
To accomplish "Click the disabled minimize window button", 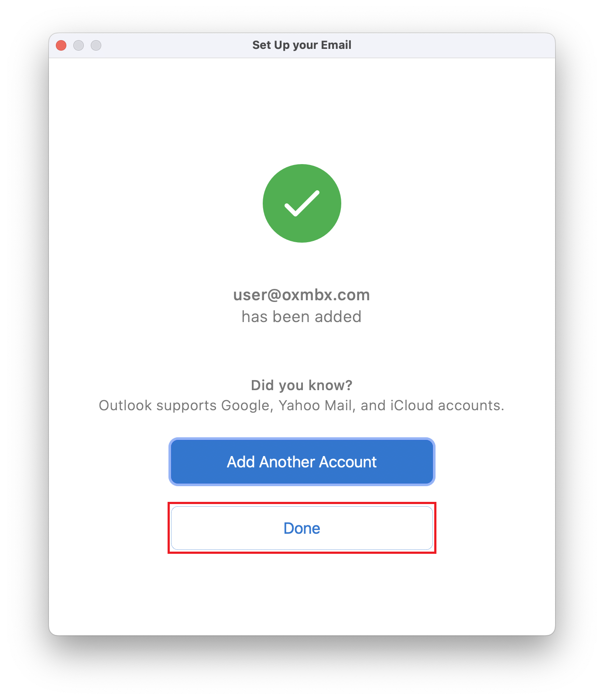I will point(79,45).
